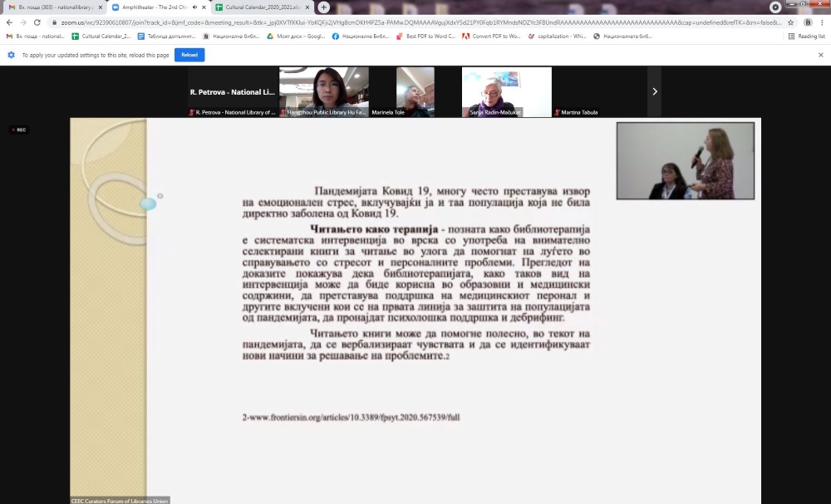Screen dimensions: 831x504
Task: Click the bold heading 'Читањето како терапија'
Action: (x=374, y=229)
